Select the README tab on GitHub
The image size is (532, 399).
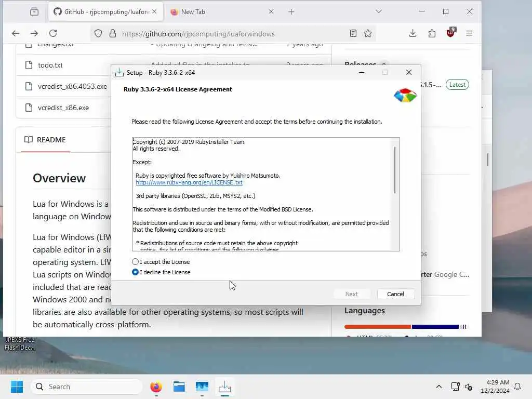pyautogui.click(x=45, y=140)
